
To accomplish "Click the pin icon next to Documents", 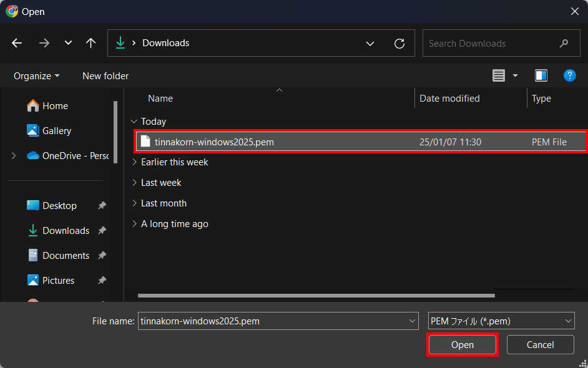I will [102, 256].
